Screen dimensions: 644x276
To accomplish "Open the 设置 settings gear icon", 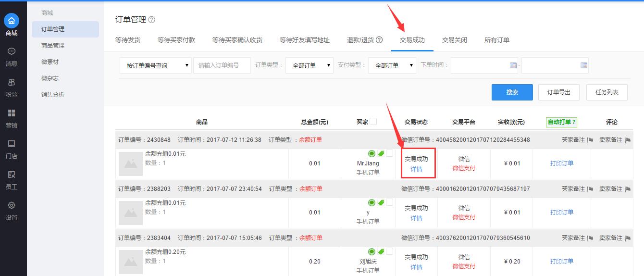I will [12, 205].
